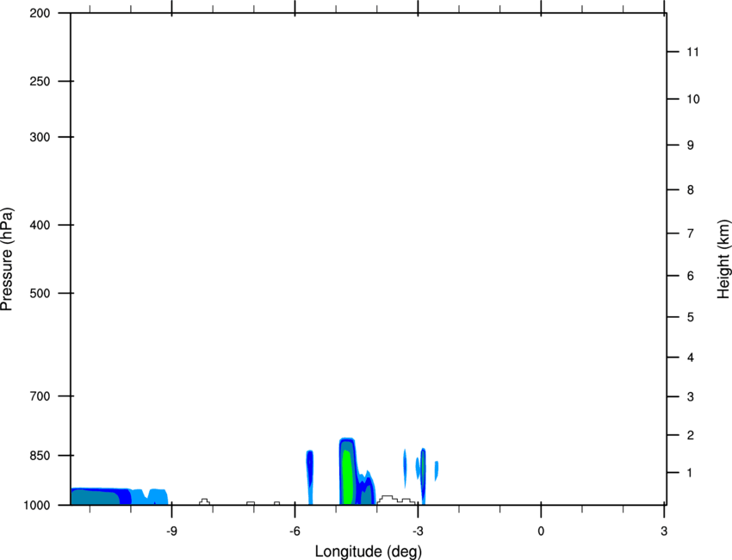Click the 9 km height label

(x=691, y=146)
